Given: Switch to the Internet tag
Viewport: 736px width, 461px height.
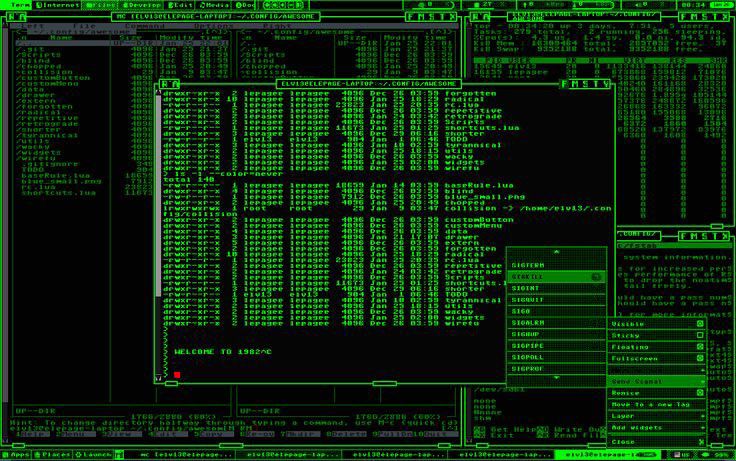Looking at the screenshot, I should coord(58,5).
